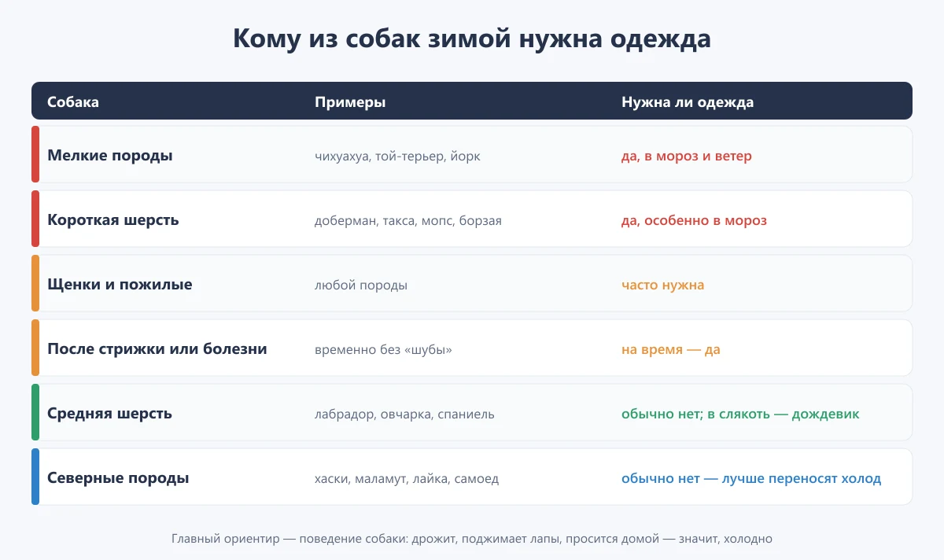Select the "После стрижки или болезни" row label
944x560 pixels.
pos(157,349)
